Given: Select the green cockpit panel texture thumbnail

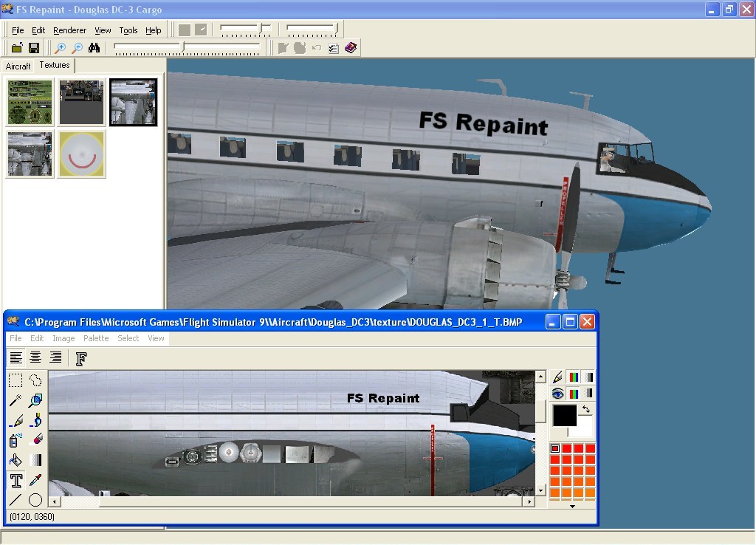Looking at the screenshot, I should pos(30,102).
